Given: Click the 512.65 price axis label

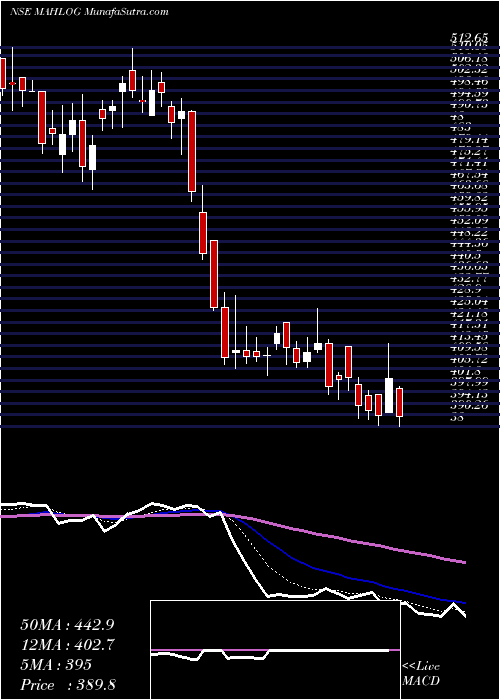Looking at the screenshot, I should 468,39.
